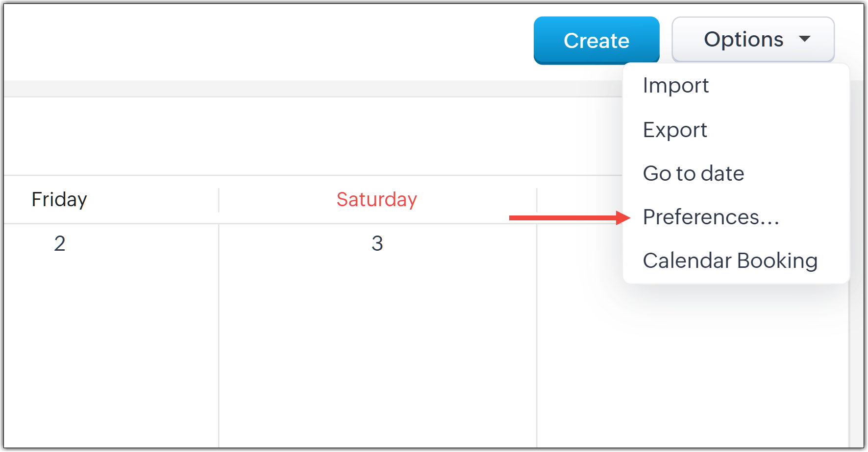Click the Calendar Booking menu item
This screenshot has height=452, width=868.
(730, 261)
